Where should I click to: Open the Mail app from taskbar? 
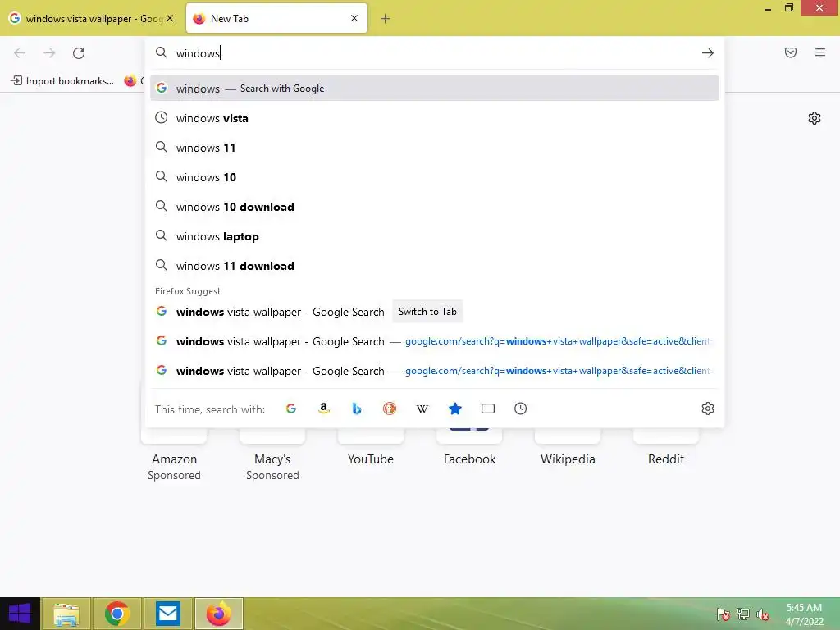pyautogui.click(x=168, y=614)
